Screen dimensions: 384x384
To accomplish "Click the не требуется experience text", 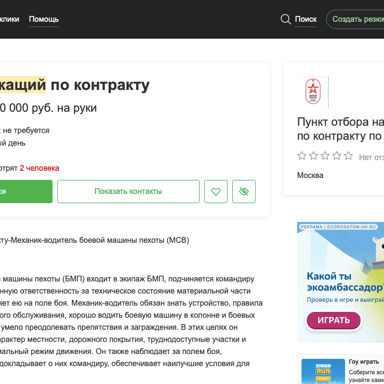I will (x=26, y=130).
